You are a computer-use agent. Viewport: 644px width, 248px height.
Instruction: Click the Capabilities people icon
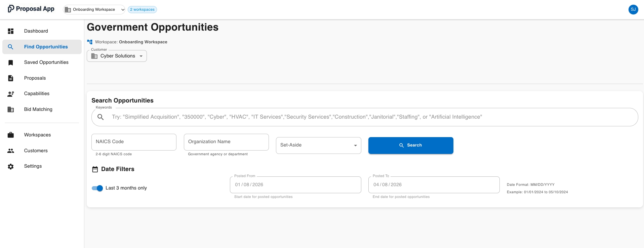[x=11, y=94]
